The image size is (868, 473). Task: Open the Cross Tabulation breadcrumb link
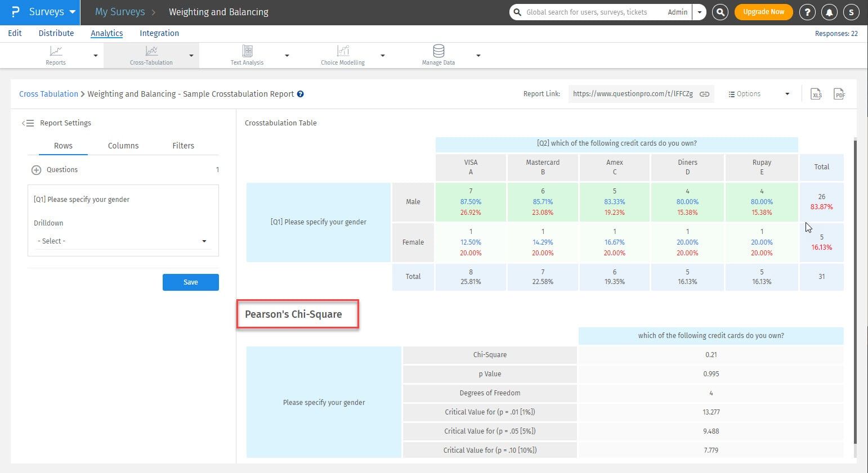[x=48, y=94]
